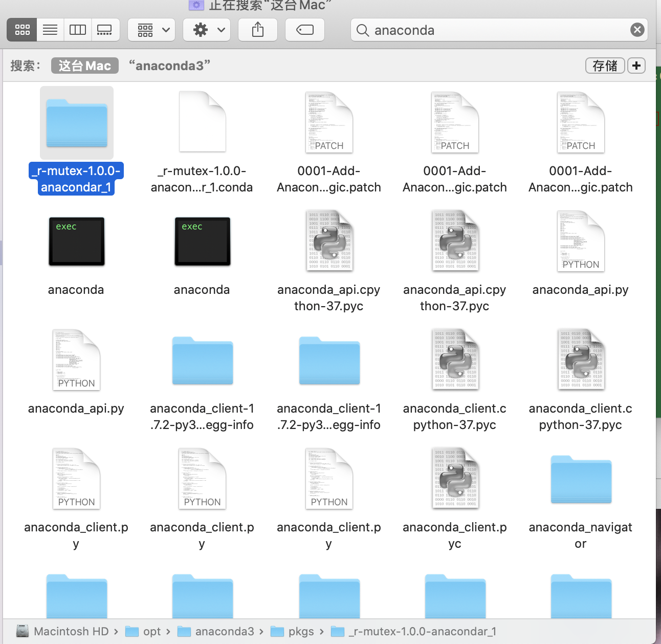Screen dimensions: 661x644
Task: Select the anaconda_navigator folder
Action: coord(581,479)
